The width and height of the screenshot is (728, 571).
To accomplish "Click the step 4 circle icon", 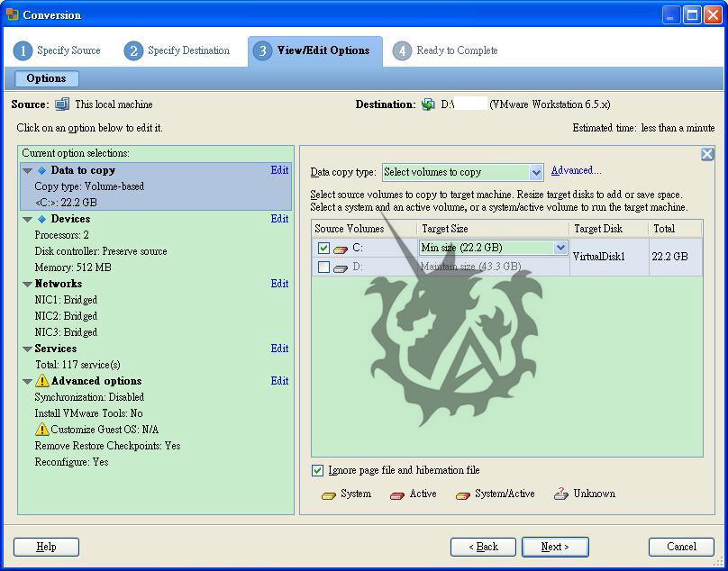I will (x=402, y=51).
